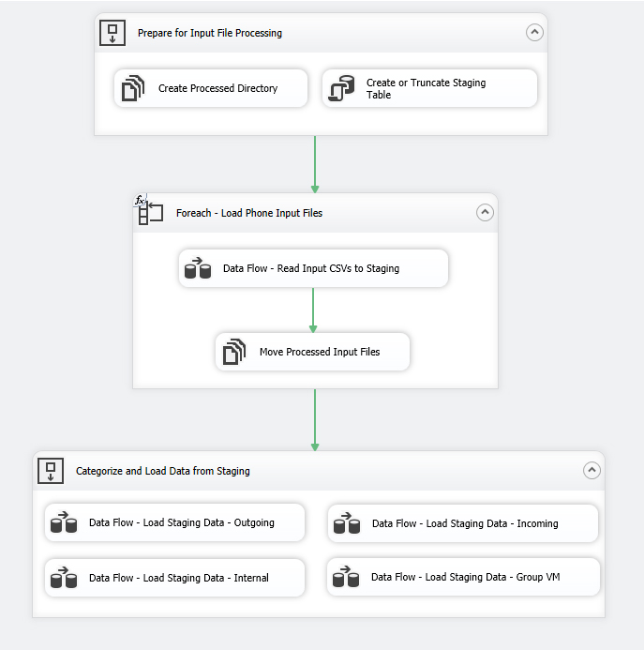Click the Incoming data flow task icon
This screenshot has width=644, height=650.
(347, 523)
